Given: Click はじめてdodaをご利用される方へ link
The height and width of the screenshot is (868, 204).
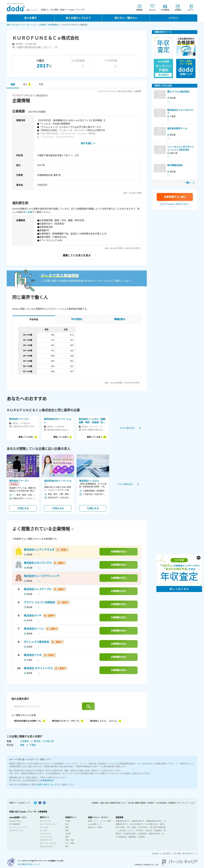Looking at the screenshot, I should pos(174,204).
